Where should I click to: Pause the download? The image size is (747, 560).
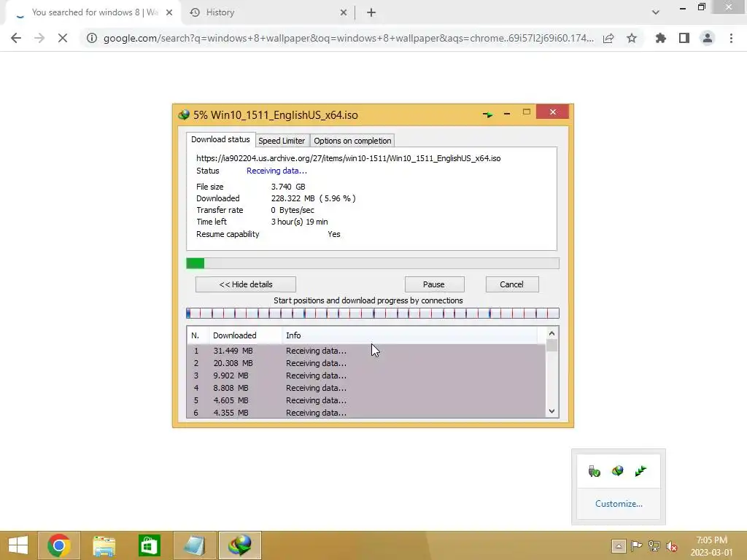point(434,284)
